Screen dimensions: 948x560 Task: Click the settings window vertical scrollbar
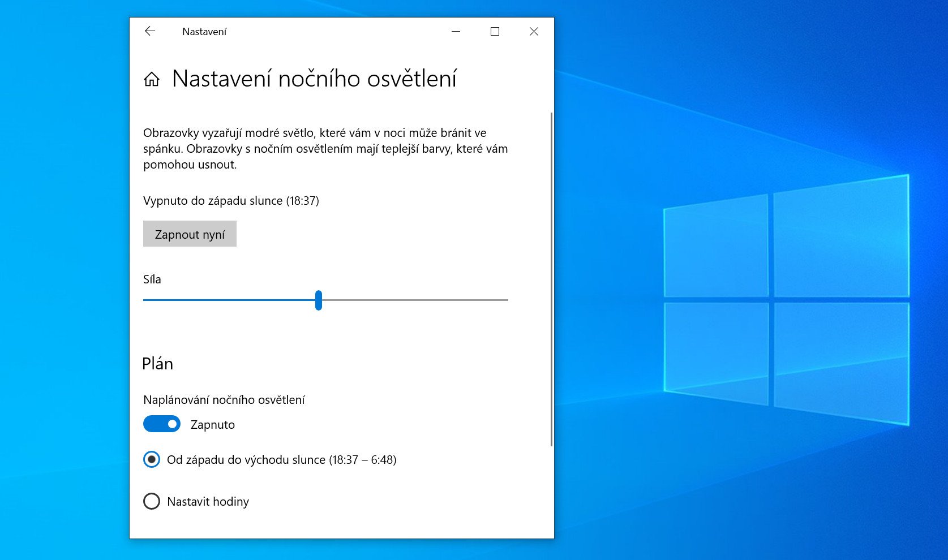pyautogui.click(x=551, y=279)
